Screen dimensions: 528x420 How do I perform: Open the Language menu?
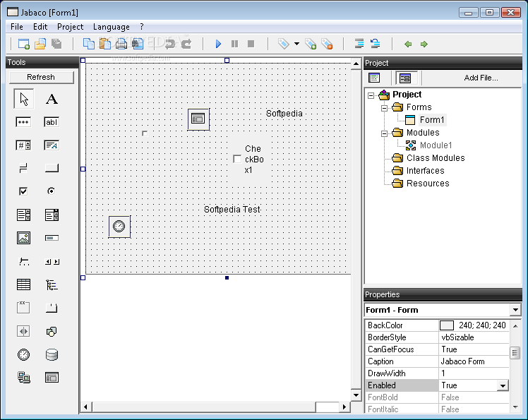pyautogui.click(x=111, y=27)
